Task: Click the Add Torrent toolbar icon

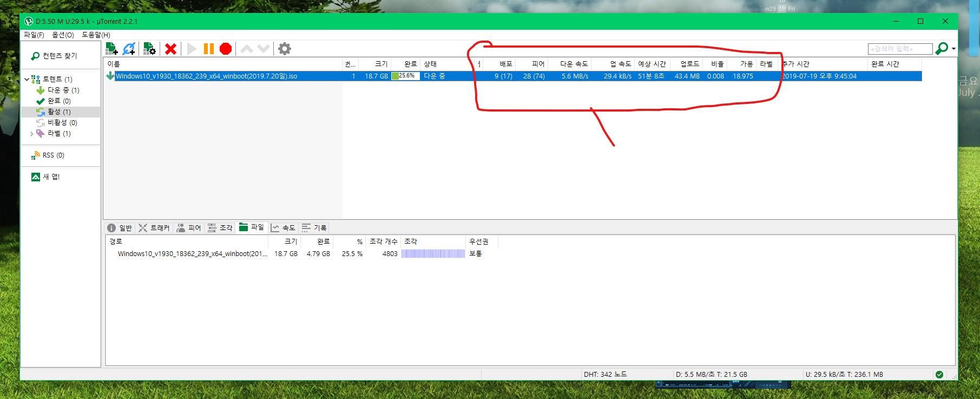Action: pyautogui.click(x=111, y=49)
